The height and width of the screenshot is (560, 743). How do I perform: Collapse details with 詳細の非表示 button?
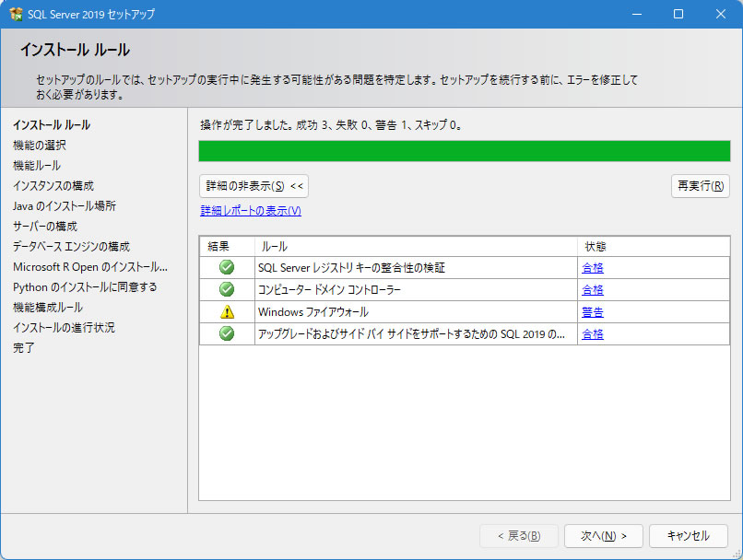pyautogui.click(x=254, y=186)
